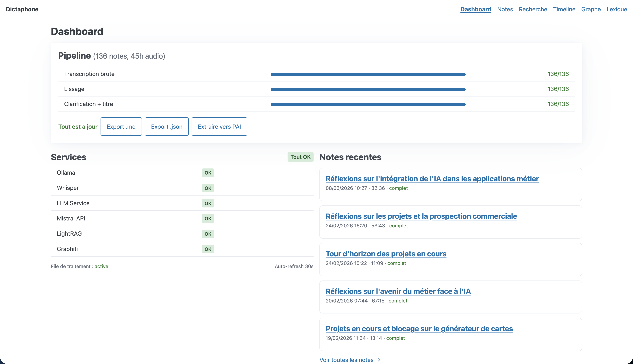Click the 24/02/2026 15:22 note metadata
This screenshot has width=633, height=364.
366,263
